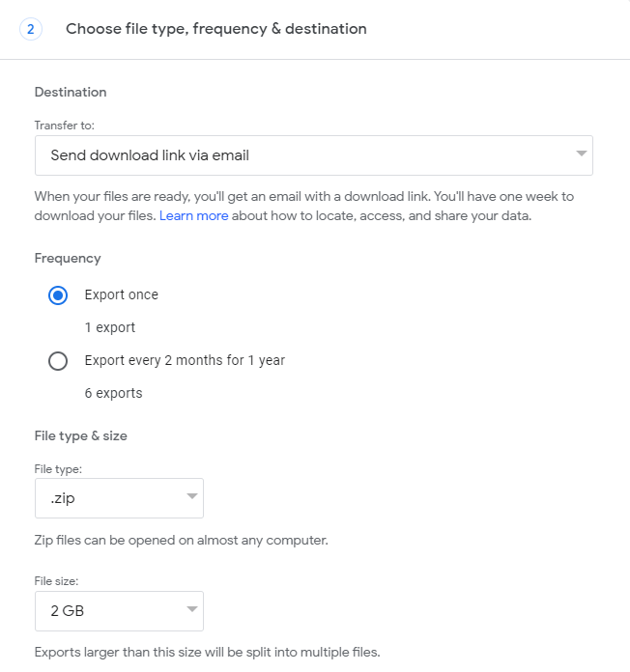The width and height of the screenshot is (630, 672).
Task: Click the step 2 circle icon
Action: (x=30, y=29)
